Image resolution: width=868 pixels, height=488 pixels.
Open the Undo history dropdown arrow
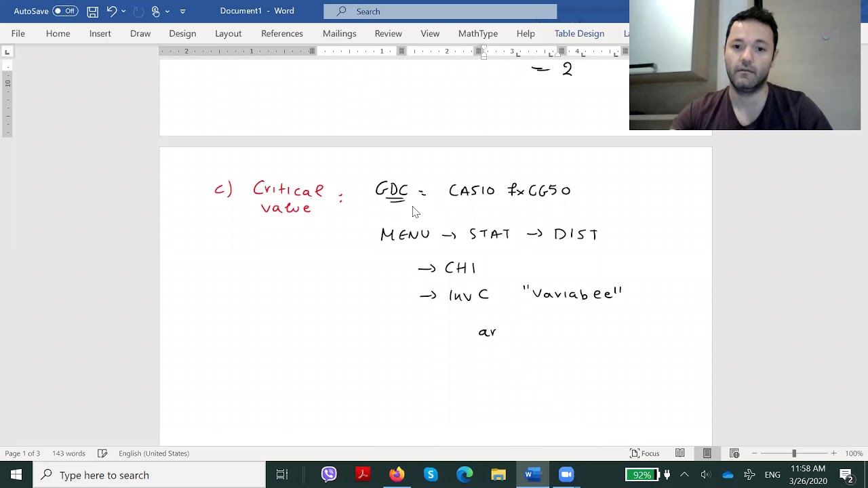coord(123,12)
